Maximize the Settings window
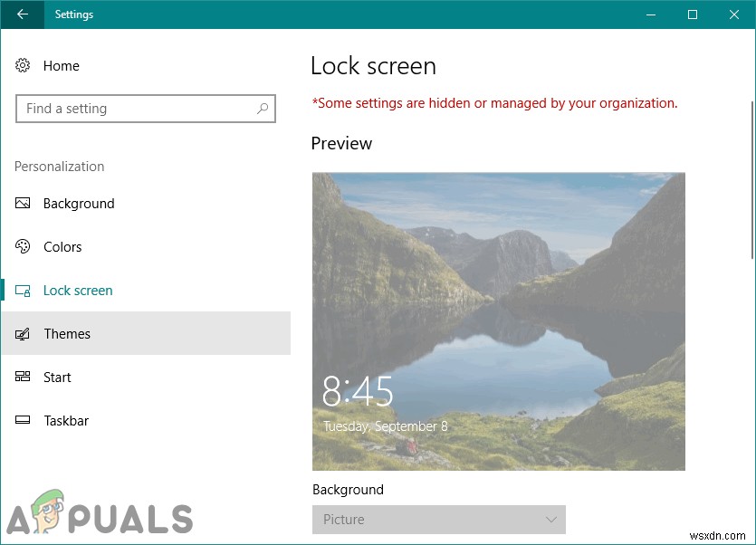 click(693, 14)
